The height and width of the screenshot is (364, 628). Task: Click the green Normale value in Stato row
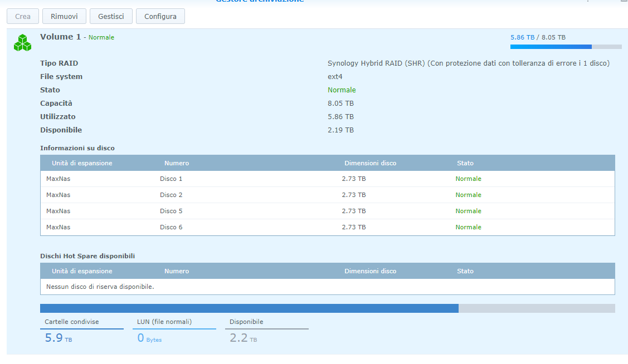(342, 90)
